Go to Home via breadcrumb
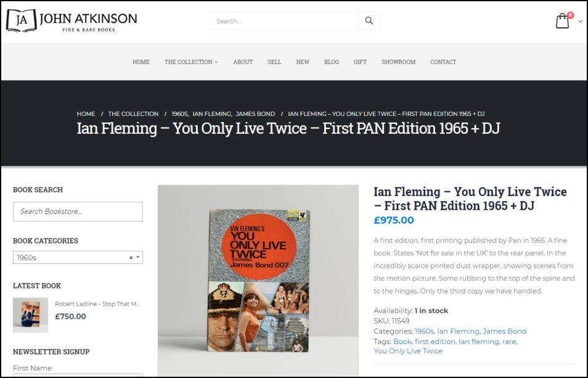 click(x=86, y=113)
